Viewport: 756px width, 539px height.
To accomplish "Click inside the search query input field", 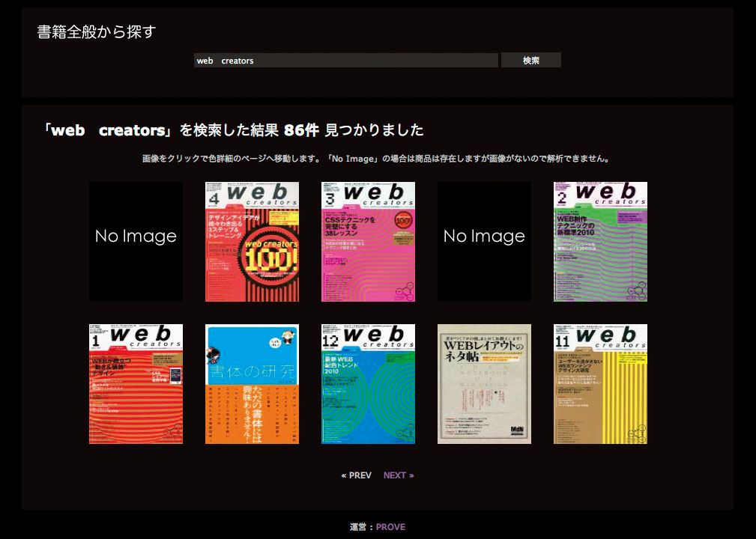I will click(x=346, y=60).
